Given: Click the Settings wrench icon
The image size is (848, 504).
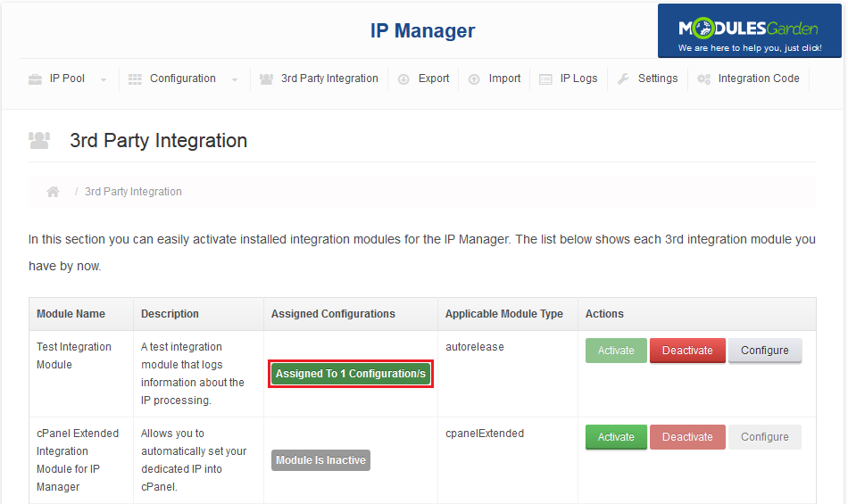Looking at the screenshot, I should coord(623,78).
